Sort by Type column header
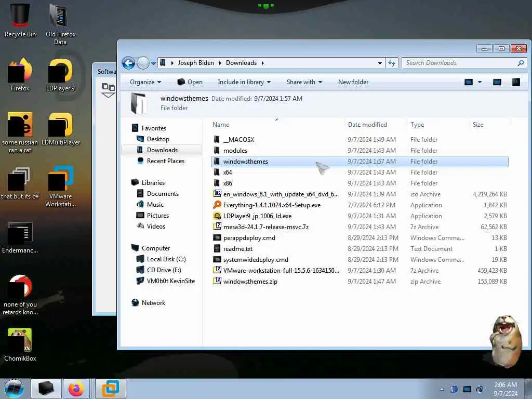532x399 pixels. point(417,125)
